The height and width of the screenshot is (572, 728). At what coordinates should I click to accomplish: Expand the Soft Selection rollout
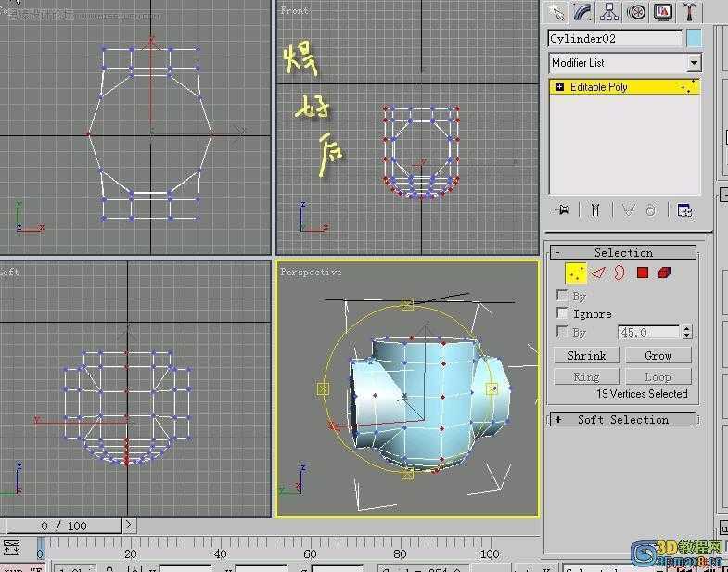[623, 419]
